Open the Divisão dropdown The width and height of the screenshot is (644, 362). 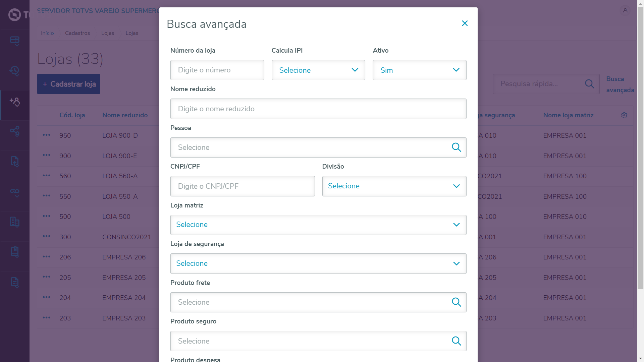tap(394, 186)
